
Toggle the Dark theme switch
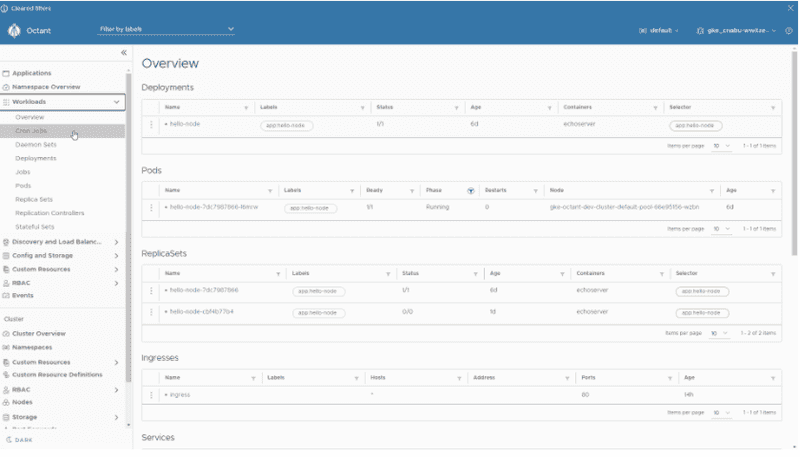pyautogui.click(x=18, y=440)
